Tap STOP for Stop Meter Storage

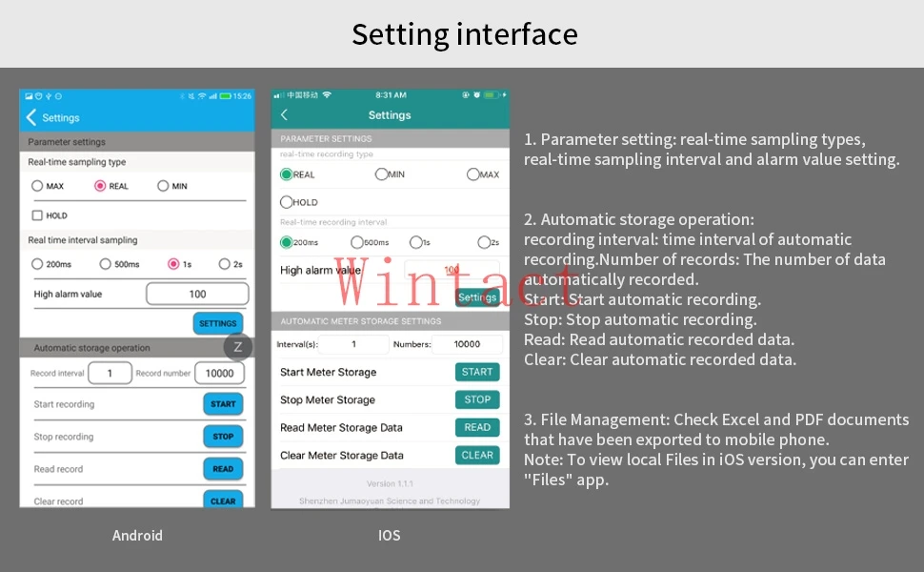coord(477,399)
